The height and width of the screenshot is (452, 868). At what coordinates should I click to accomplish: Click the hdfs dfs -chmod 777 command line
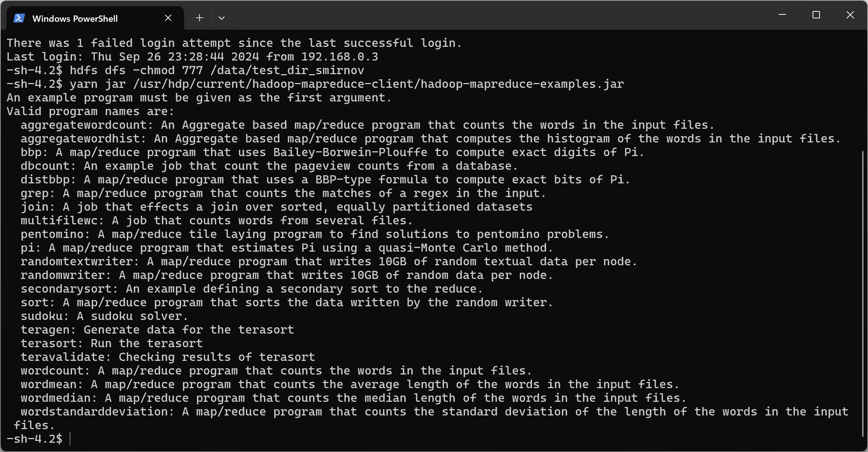pyautogui.click(x=217, y=70)
